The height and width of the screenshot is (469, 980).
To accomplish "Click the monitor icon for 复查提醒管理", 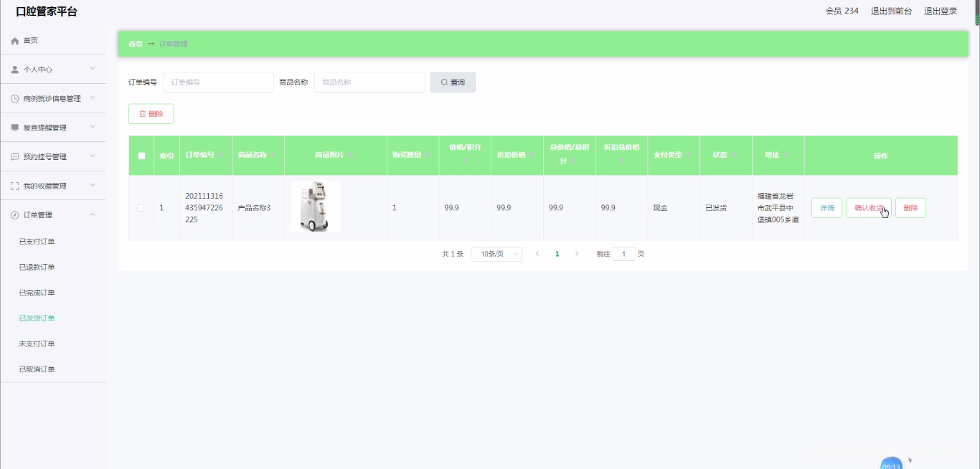I will point(15,128).
